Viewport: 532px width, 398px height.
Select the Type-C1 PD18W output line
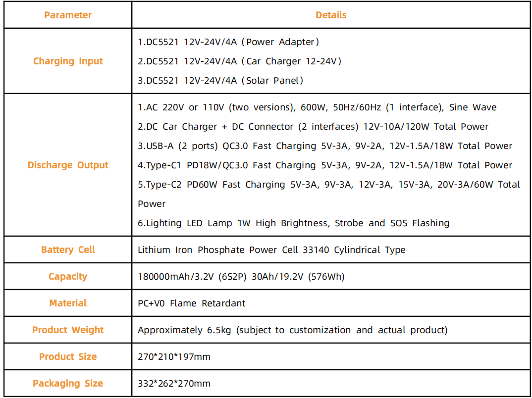click(325, 165)
